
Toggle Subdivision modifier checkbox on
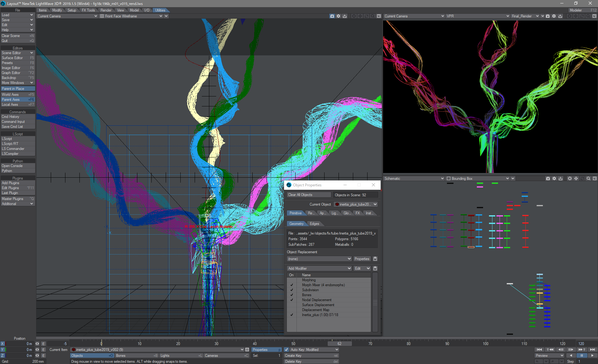pyautogui.click(x=292, y=290)
